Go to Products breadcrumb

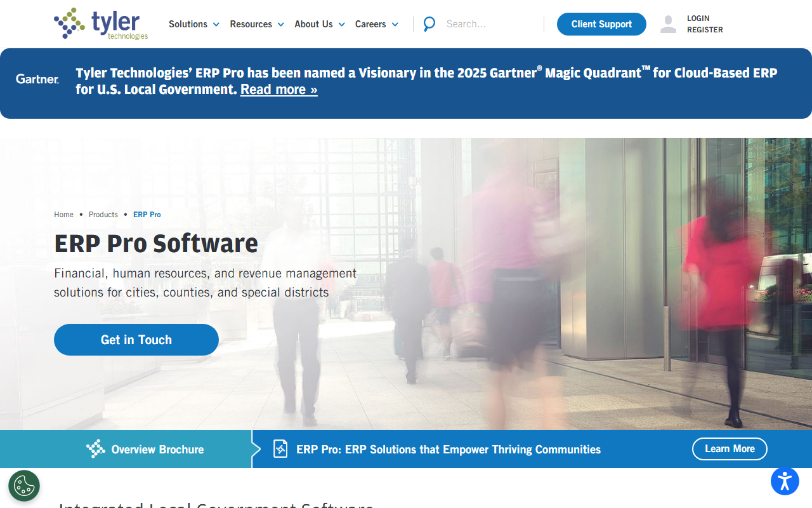[103, 215]
